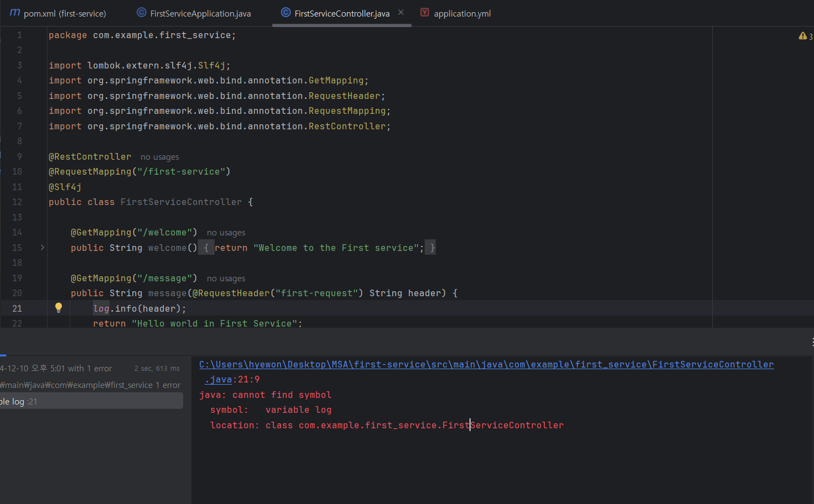Click 'java: cannot find symbol' error message

tap(265, 395)
